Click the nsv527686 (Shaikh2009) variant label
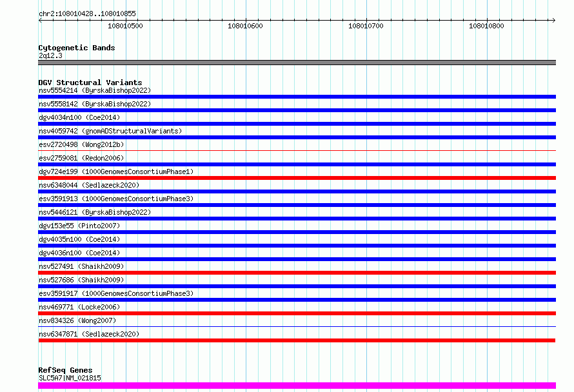 click(x=81, y=280)
